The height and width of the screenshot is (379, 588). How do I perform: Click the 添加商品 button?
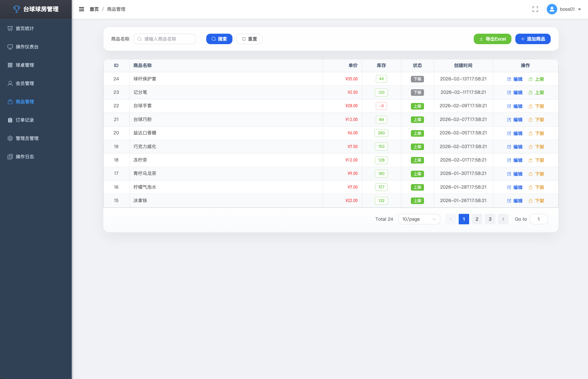click(533, 39)
